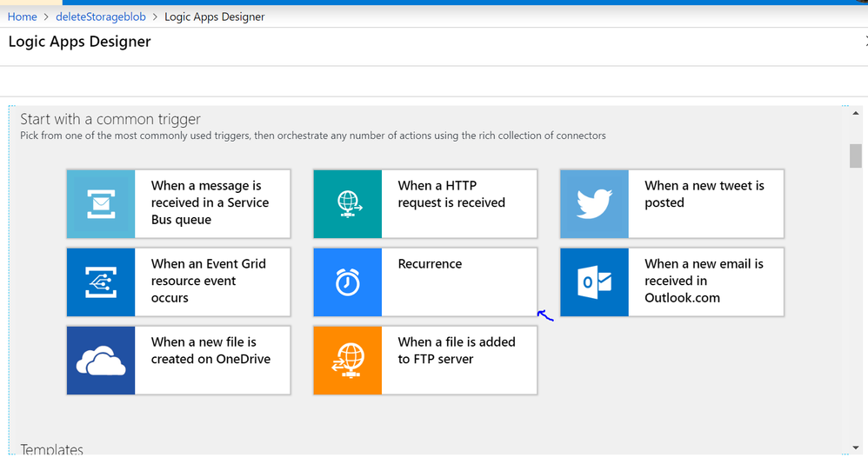The image size is (868, 457).
Task: Choose the Recurrence trigger label
Action: pos(430,264)
